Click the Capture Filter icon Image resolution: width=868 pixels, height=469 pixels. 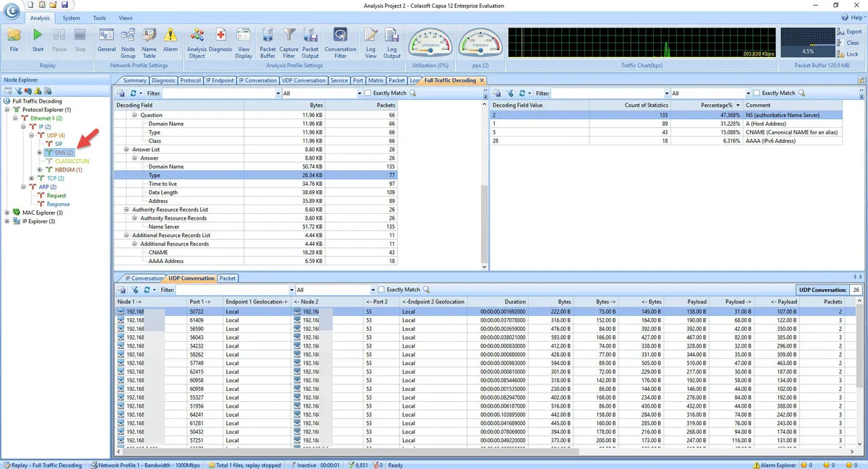[x=289, y=39]
